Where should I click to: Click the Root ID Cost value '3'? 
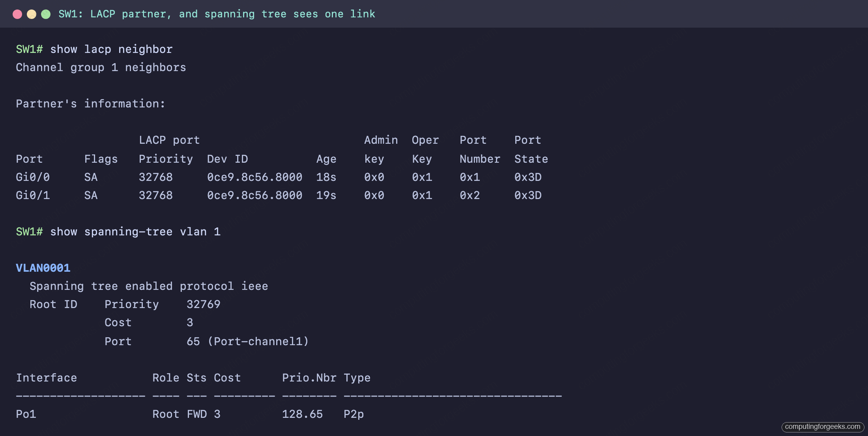click(x=190, y=323)
